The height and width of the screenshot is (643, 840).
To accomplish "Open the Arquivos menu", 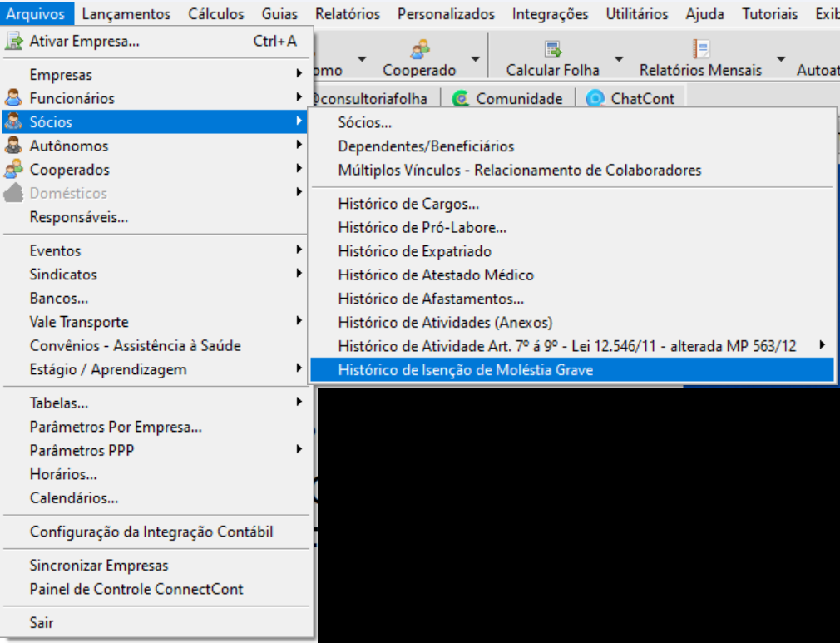I will click(36, 13).
